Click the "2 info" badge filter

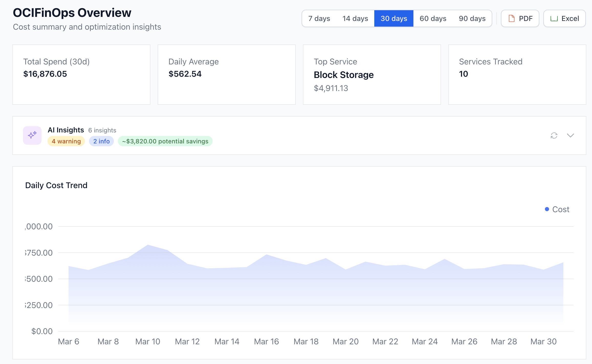point(101,141)
